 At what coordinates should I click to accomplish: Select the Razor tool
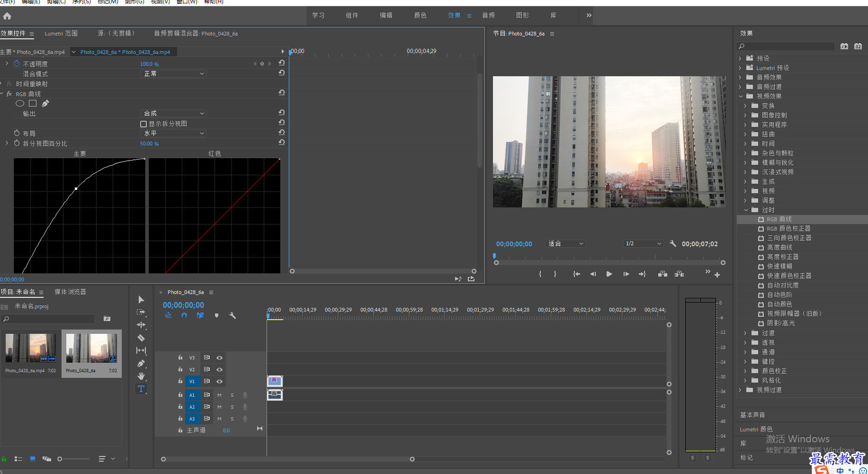141,338
